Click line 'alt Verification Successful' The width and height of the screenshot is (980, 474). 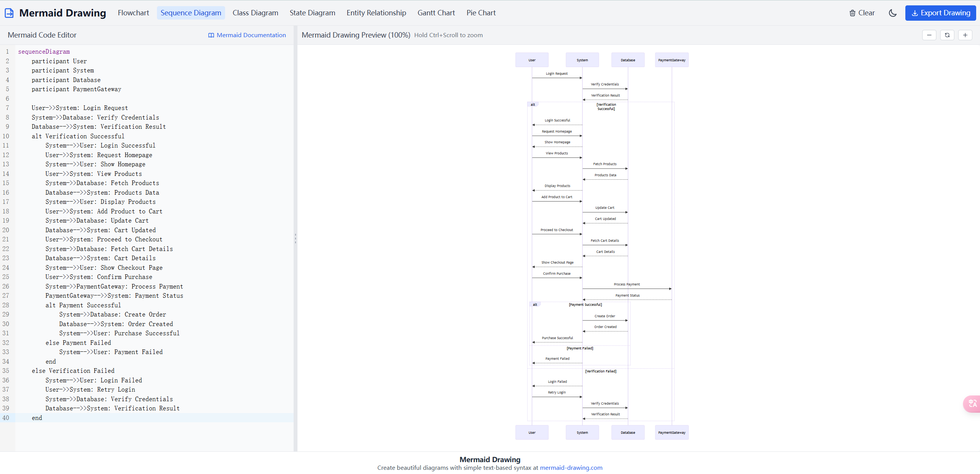tap(78, 136)
